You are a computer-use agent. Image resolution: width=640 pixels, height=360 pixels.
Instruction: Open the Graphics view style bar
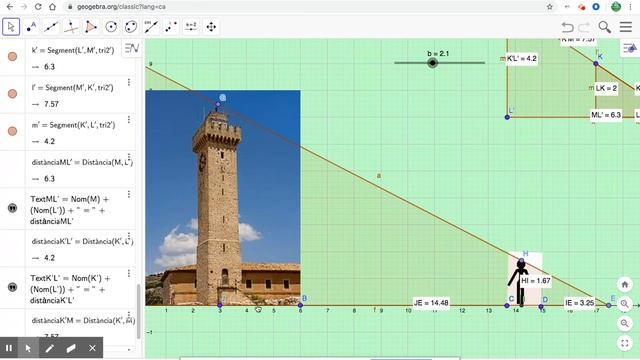tap(629, 49)
